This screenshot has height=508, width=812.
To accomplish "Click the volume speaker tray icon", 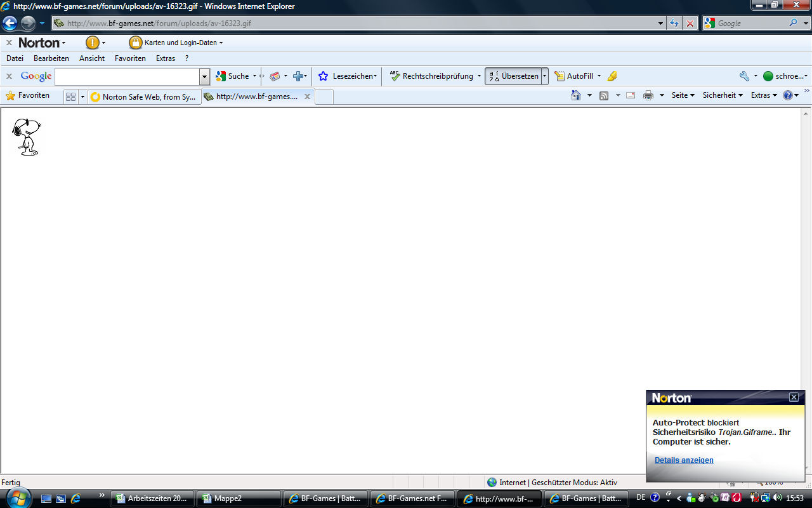I will (x=776, y=498).
